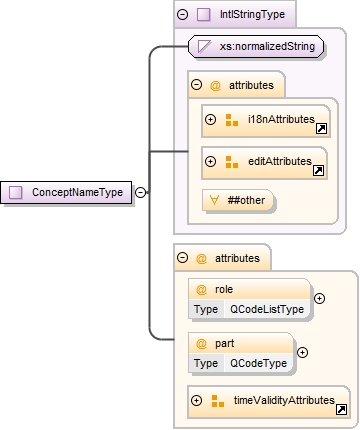Follow the timeValidityAttributes reference arrow icon

click(342, 409)
